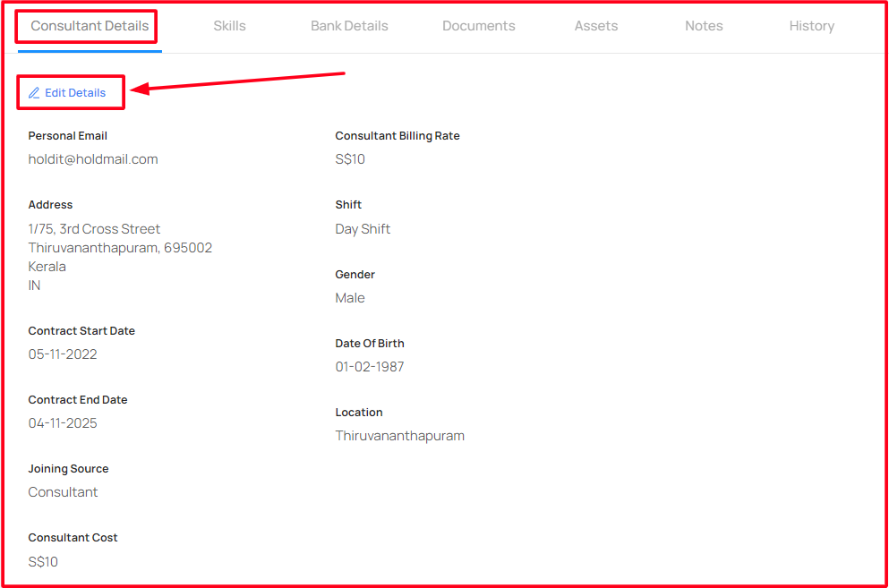Click the contract end date 04-11-2025
This screenshot has height=588, width=889.
[63, 423]
